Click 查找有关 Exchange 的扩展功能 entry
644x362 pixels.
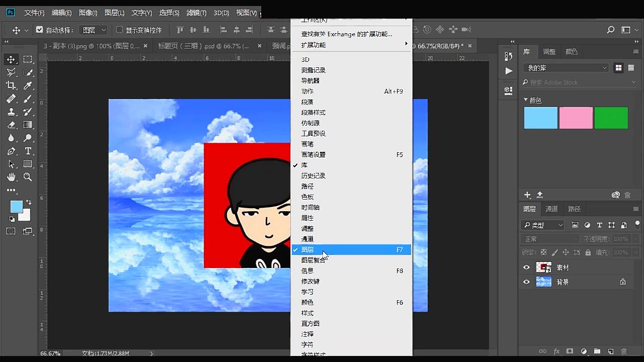pos(346,34)
